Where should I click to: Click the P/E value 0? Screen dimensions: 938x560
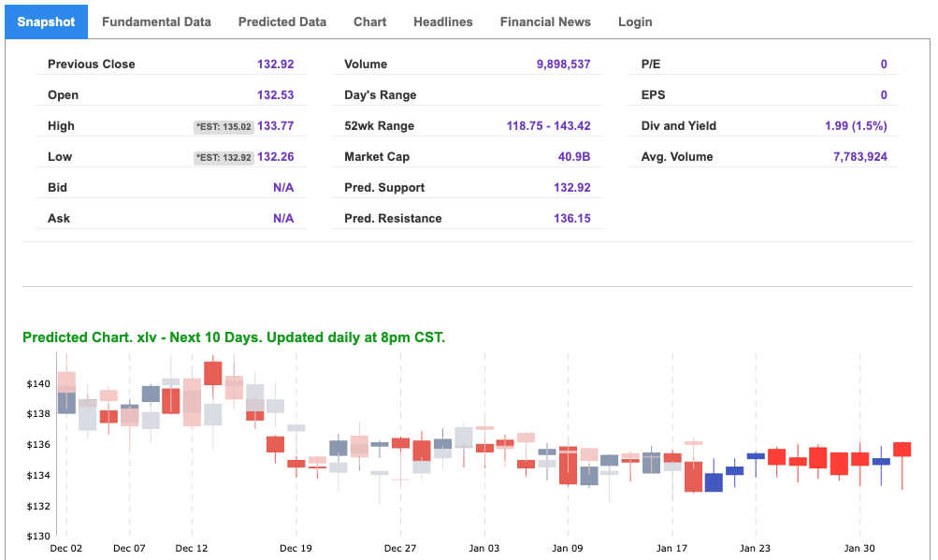click(884, 64)
